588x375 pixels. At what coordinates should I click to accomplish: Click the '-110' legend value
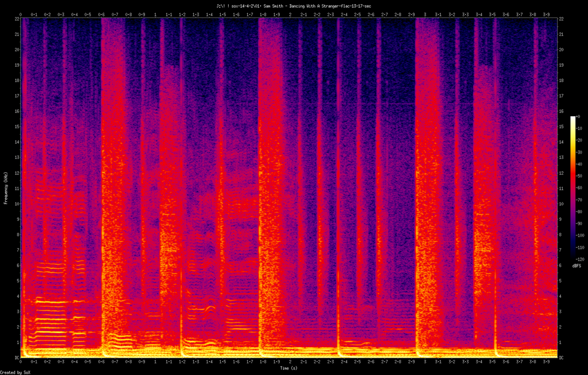[581, 247]
